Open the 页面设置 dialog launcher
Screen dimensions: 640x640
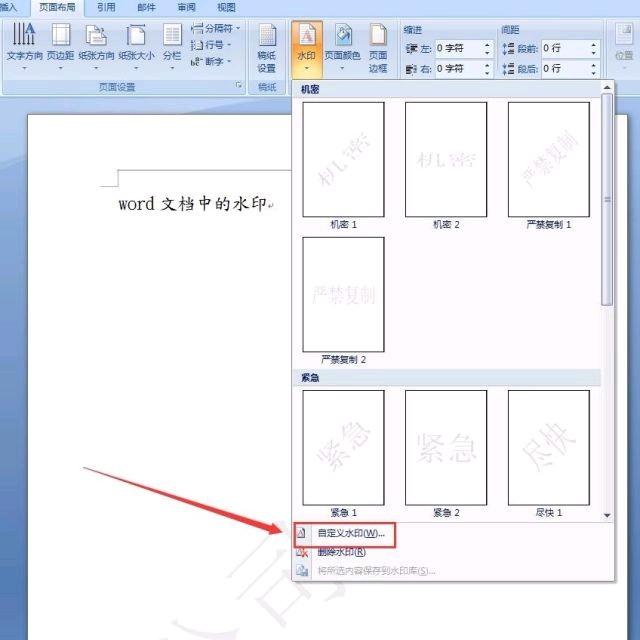(238, 85)
